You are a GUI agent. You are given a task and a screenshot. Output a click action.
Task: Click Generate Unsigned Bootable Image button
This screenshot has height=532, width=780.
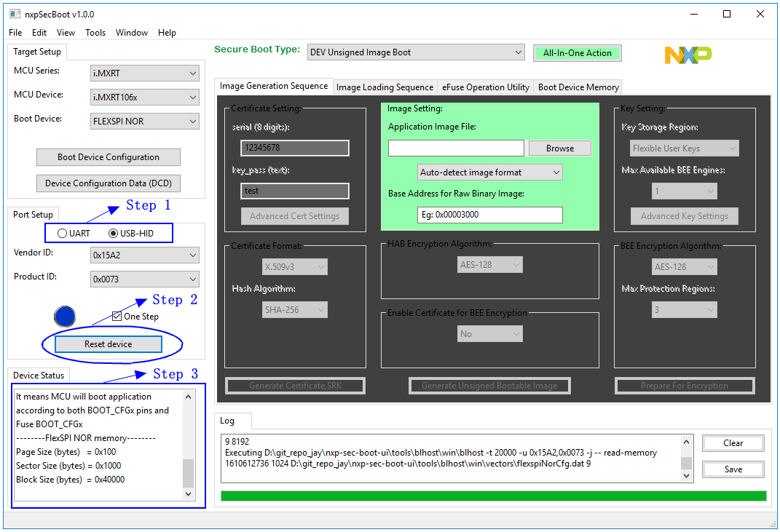(x=489, y=385)
